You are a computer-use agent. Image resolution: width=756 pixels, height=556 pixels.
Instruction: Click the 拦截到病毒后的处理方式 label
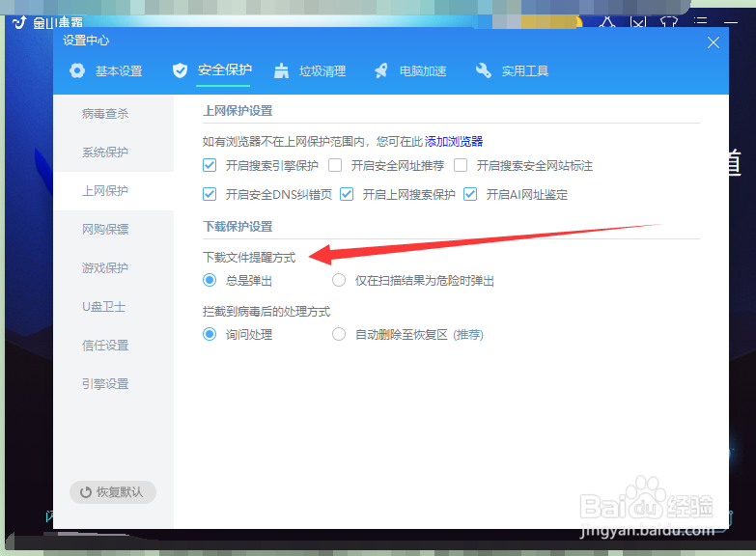click(266, 312)
